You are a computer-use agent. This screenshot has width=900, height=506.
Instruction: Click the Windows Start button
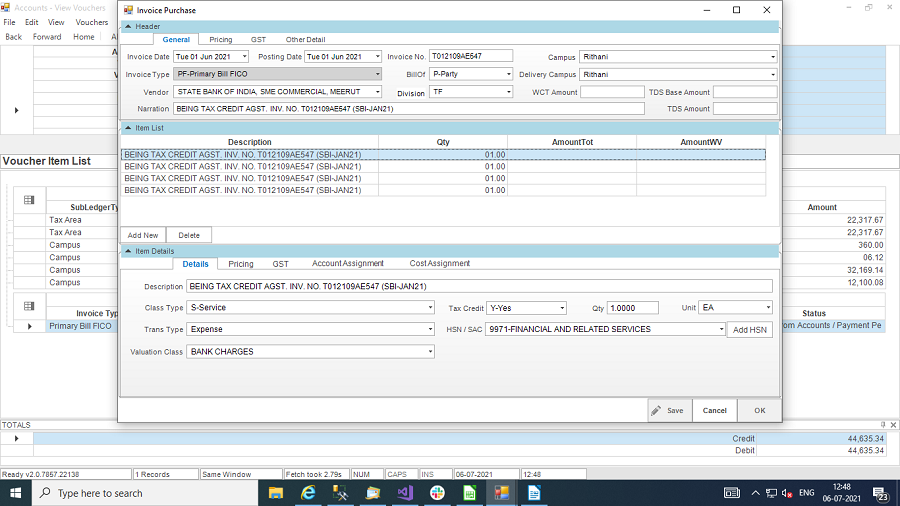16,493
